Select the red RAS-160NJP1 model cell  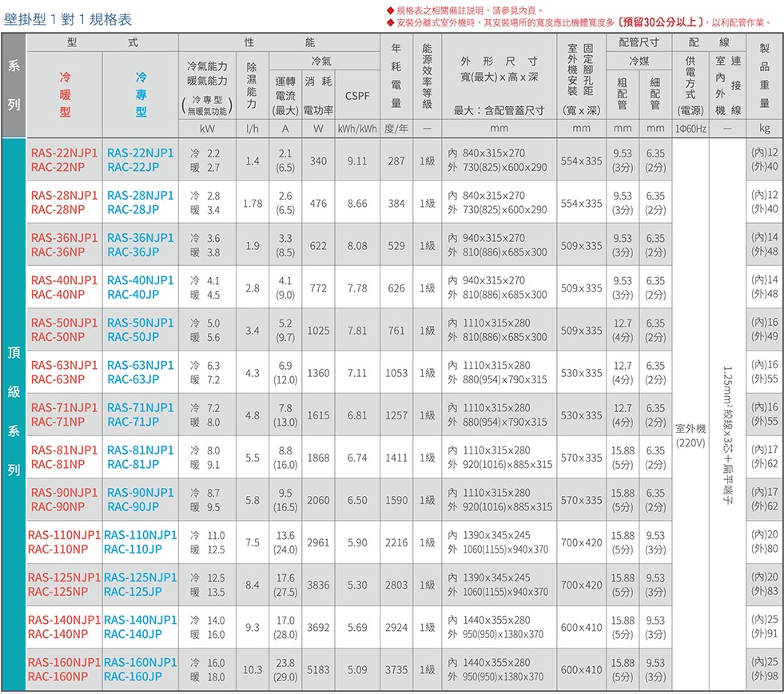[64, 670]
